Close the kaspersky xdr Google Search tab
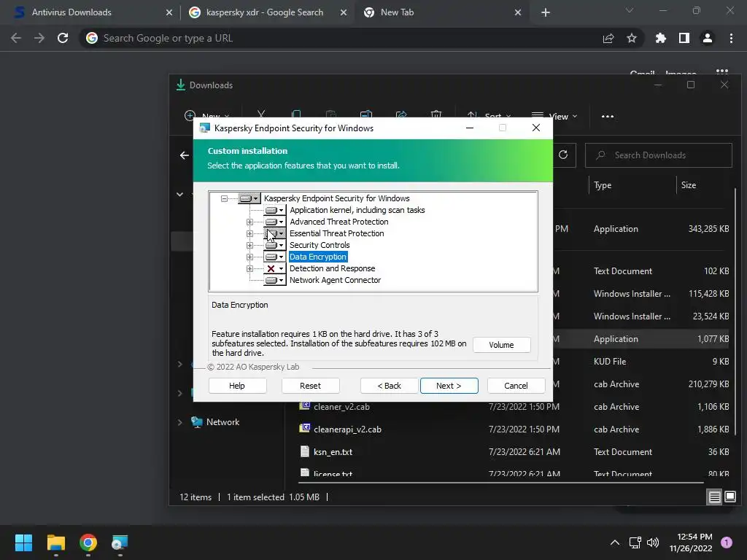Image resolution: width=747 pixels, height=560 pixels. click(x=344, y=13)
